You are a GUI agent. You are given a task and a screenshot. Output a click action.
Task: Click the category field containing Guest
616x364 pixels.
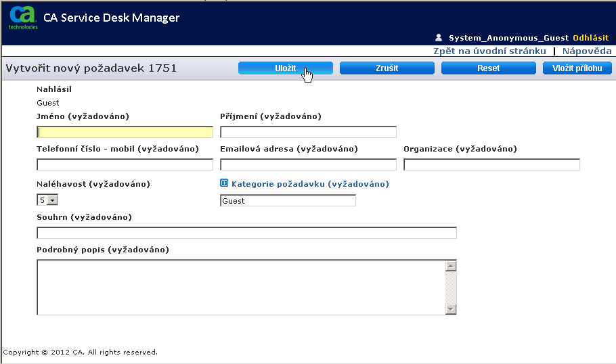tap(288, 201)
